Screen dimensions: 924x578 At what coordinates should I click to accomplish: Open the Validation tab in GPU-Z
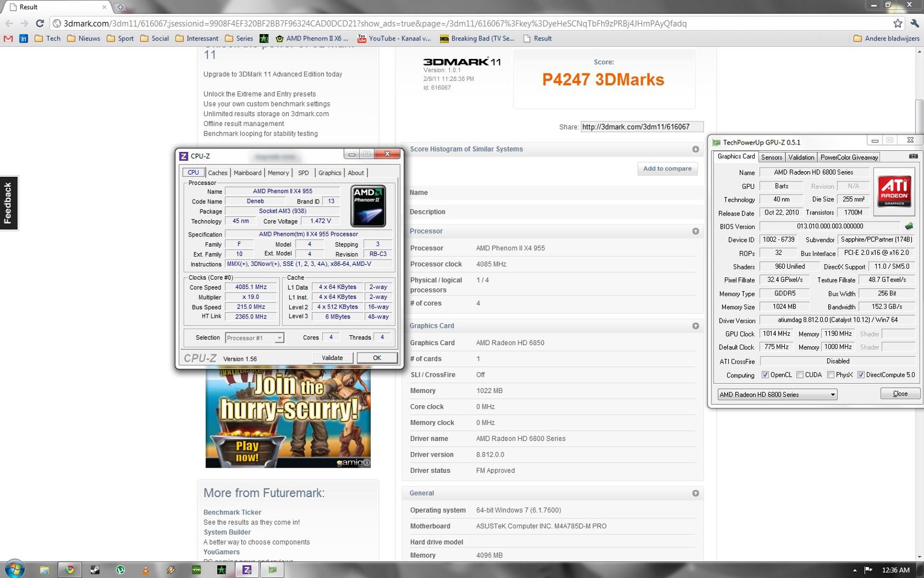coord(801,157)
